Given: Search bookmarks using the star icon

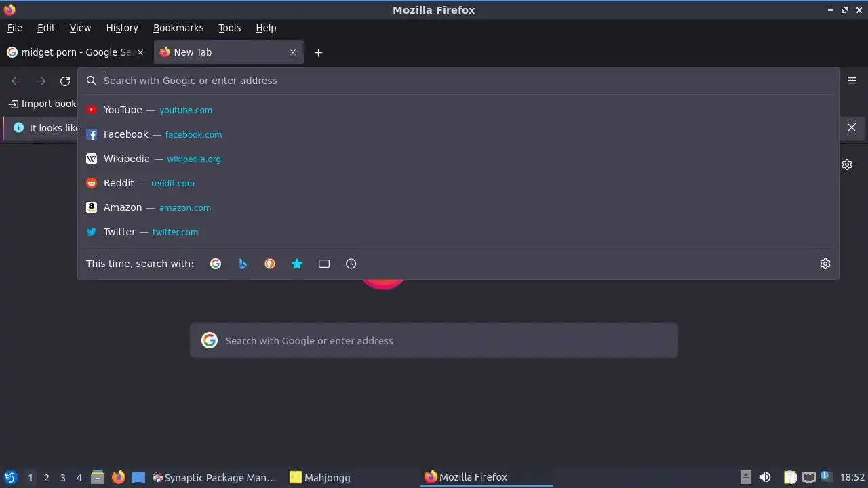Looking at the screenshot, I should 297,264.
